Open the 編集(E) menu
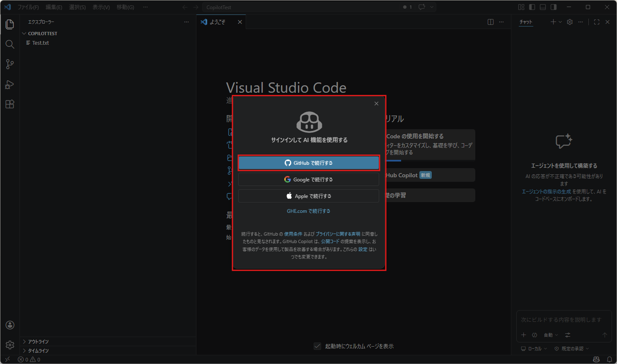 (x=54, y=7)
